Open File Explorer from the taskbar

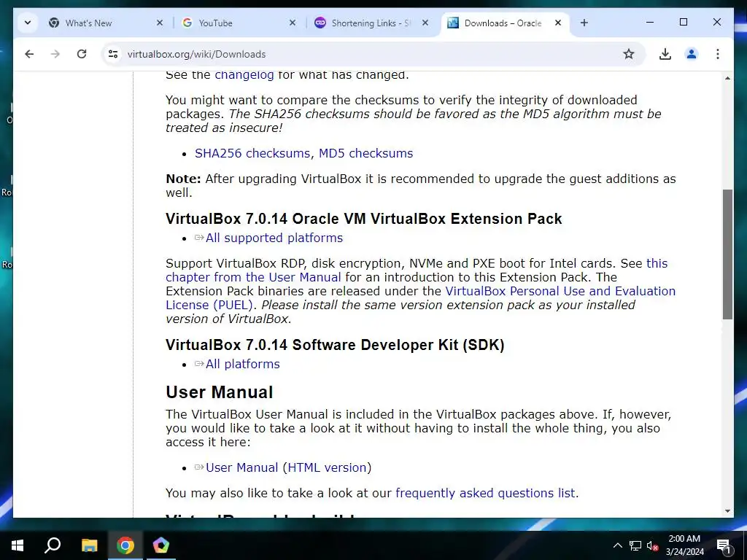[89, 545]
